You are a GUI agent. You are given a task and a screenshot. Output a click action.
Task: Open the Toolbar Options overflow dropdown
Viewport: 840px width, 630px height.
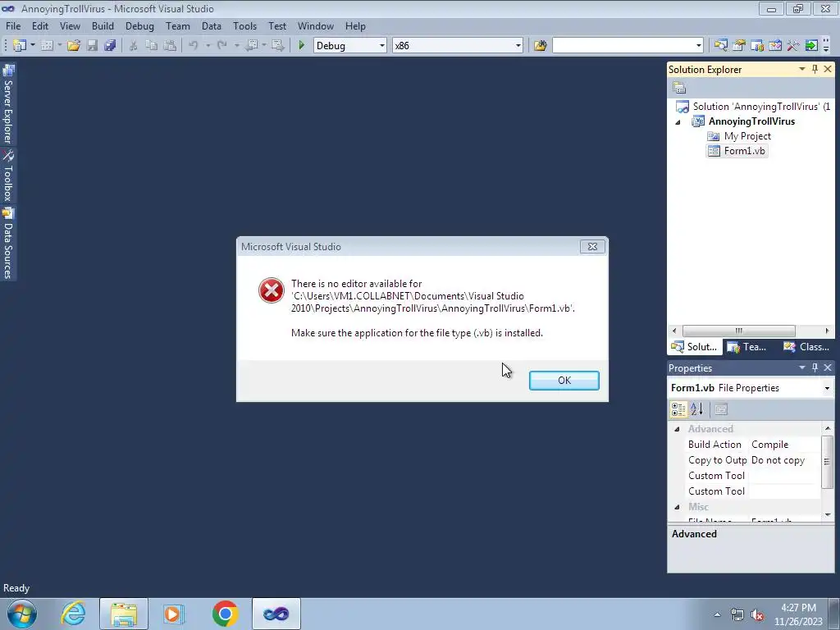826,46
